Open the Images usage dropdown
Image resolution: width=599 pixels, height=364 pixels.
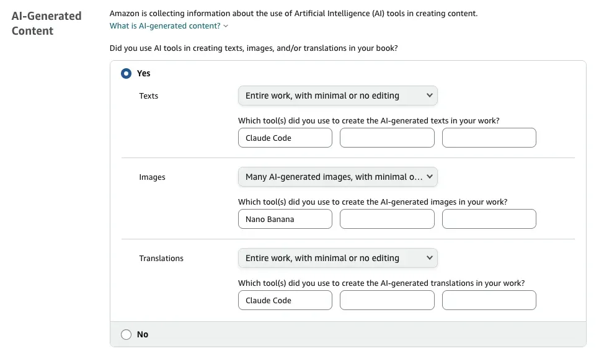pyautogui.click(x=337, y=177)
